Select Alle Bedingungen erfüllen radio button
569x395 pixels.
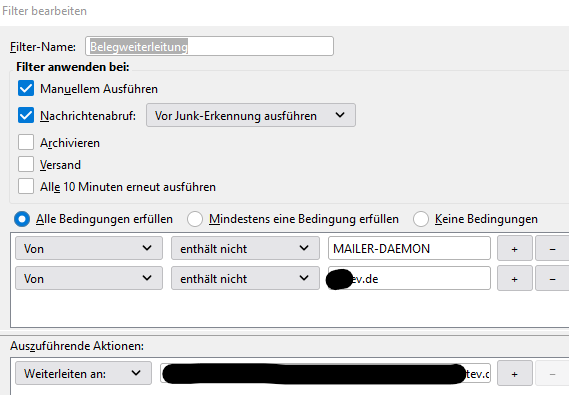click(22, 219)
